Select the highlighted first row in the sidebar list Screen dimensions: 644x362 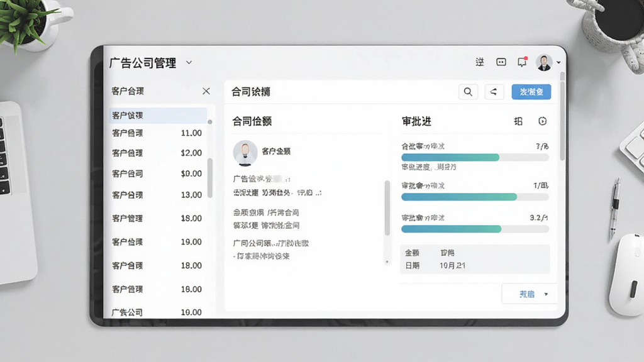pyautogui.click(x=158, y=116)
